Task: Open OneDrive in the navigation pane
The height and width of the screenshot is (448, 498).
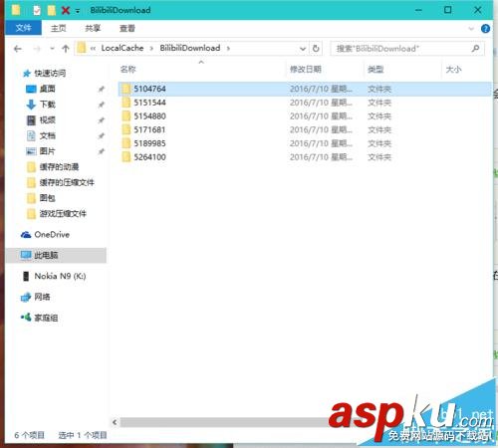Action: point(52,235)
